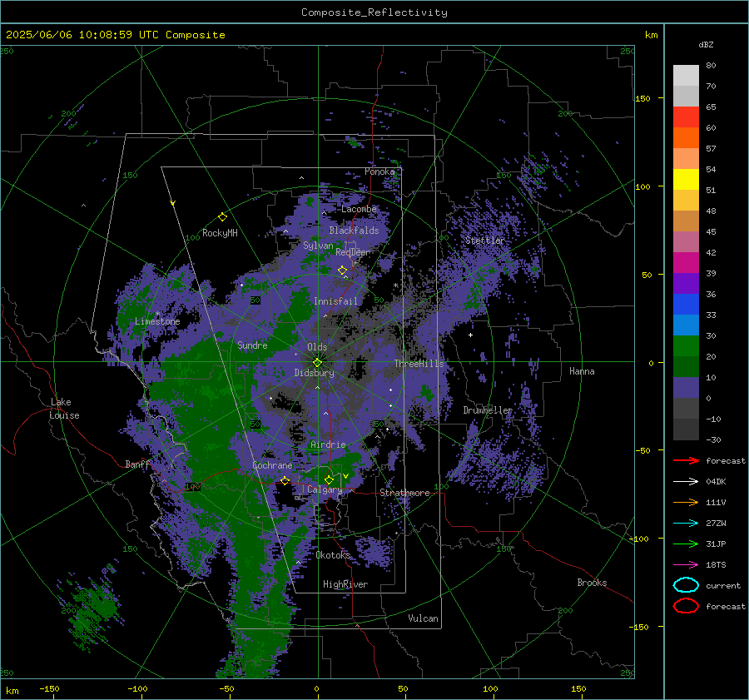Click the Brooks town label
The image size is (749, 700).
(x=592, y=583)
